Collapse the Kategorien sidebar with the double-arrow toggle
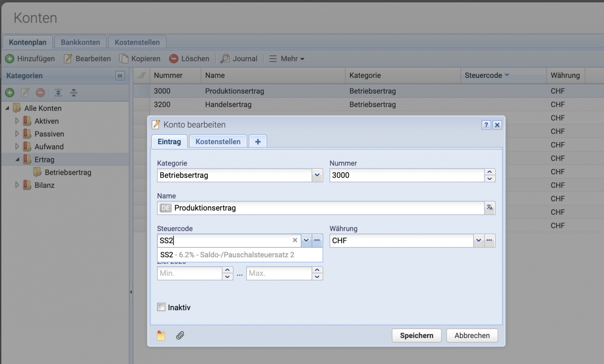The height and width of the screenshot is (364, 604). [120, 75]
